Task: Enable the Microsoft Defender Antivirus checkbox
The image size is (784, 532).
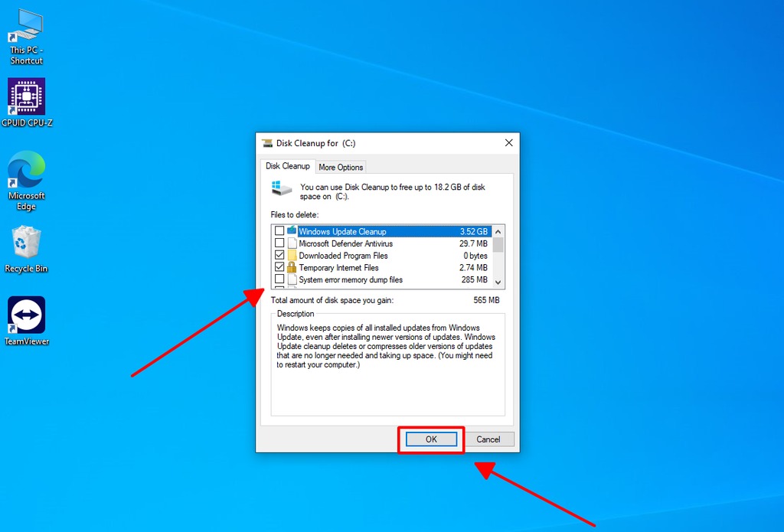Action: point(279,243)
